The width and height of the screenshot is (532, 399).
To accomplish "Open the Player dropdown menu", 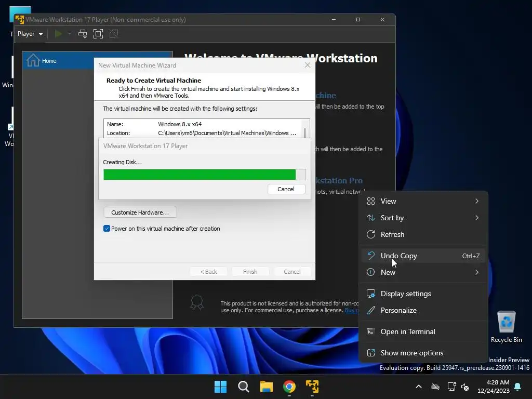I will pyautogui.click(x=30, y=34).
